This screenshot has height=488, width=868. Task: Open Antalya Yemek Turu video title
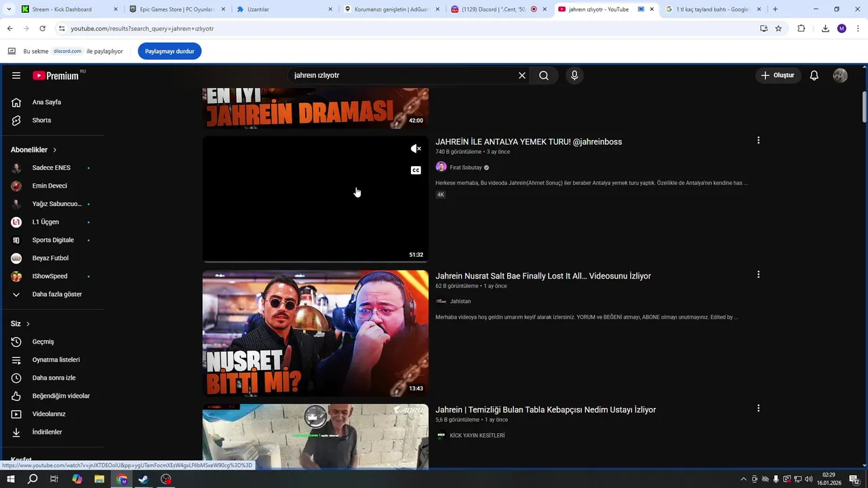(x=528, y=142)
